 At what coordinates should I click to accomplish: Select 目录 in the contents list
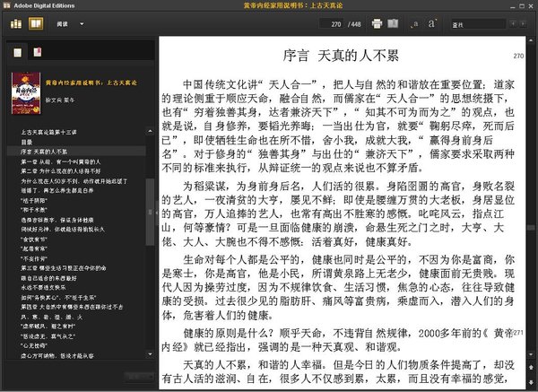point(27,142)
